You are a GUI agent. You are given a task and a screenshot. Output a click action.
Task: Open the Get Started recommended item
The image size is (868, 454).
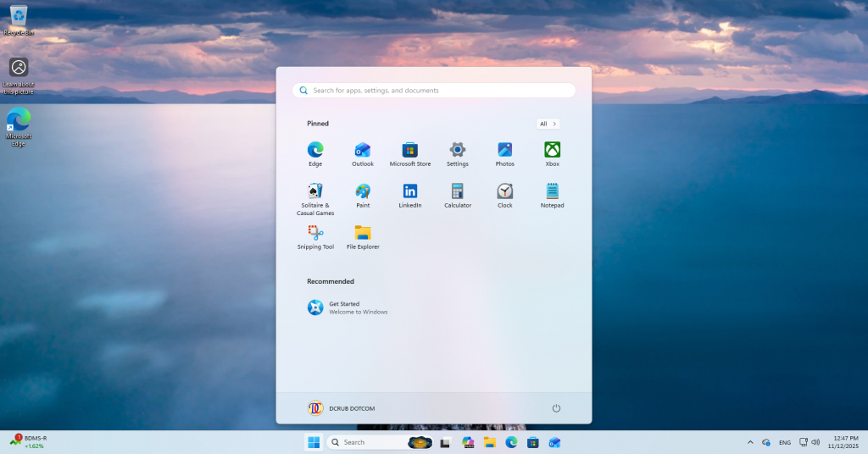(x=348, y=307)
